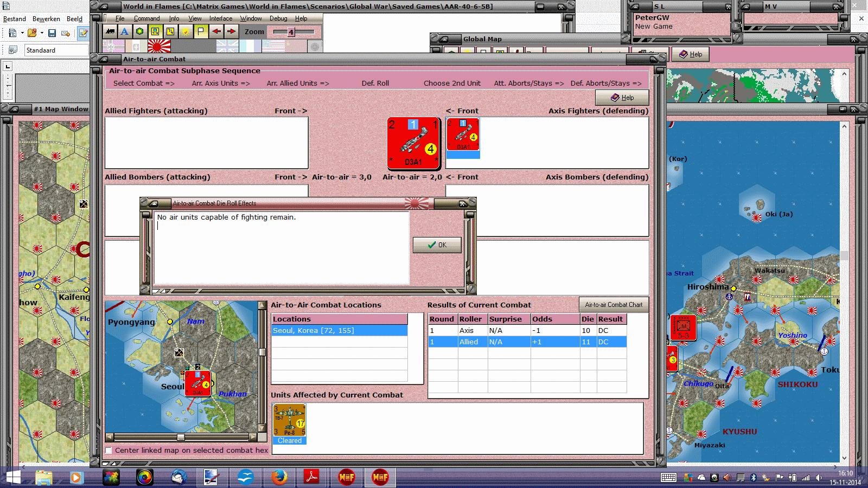Open the folder icon dropdown arrow
The image size is (868, 488).
point(42,33)
